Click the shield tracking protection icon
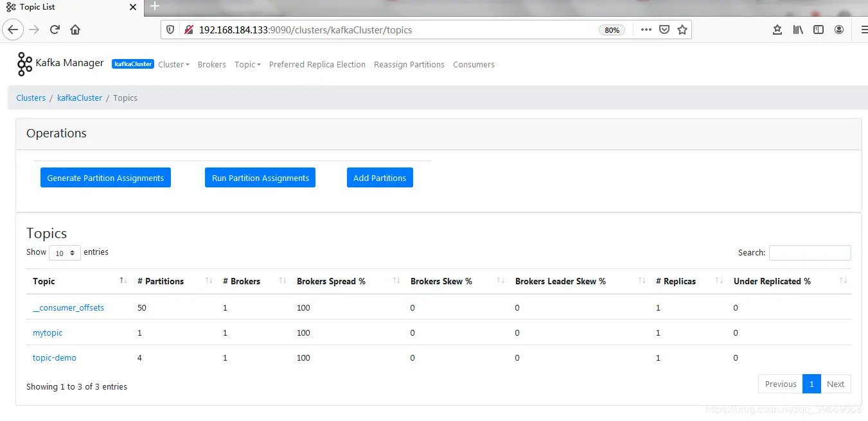Screen dimensions: 868x421 170,30
